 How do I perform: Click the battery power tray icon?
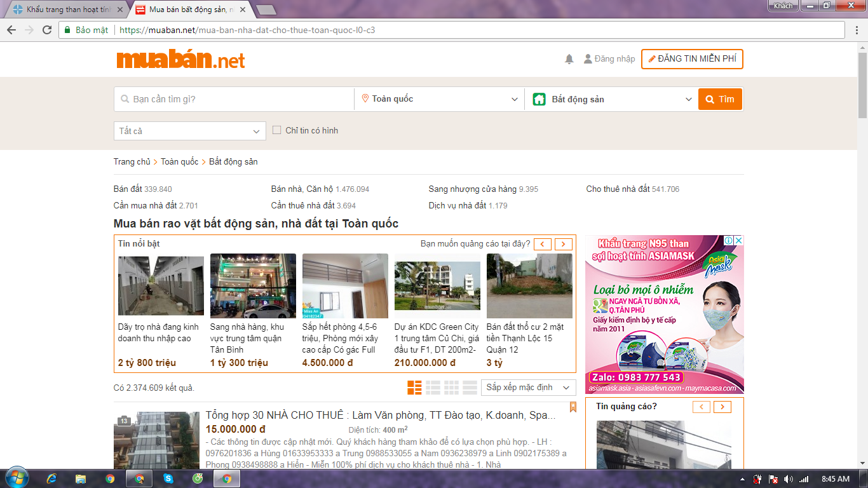(758, 478)
